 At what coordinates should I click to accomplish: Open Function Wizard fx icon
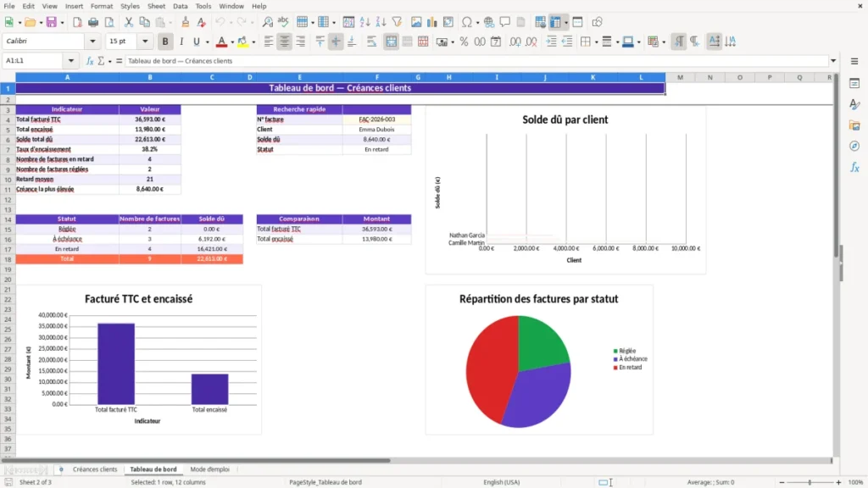tap(90, 61)
